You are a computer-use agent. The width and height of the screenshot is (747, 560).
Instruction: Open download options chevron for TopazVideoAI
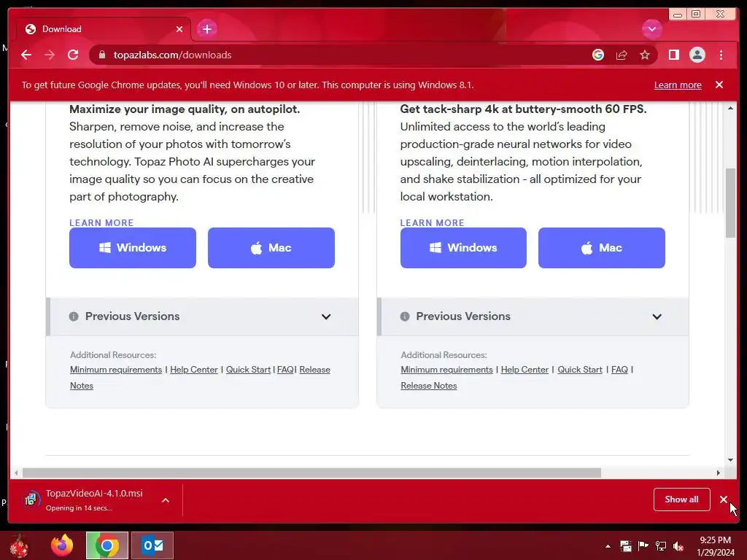coord(166,500)
